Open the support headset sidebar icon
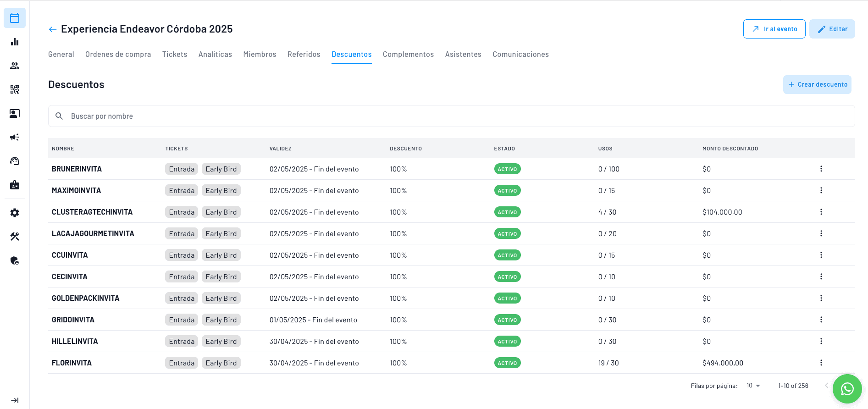 (x=15, y=161)
